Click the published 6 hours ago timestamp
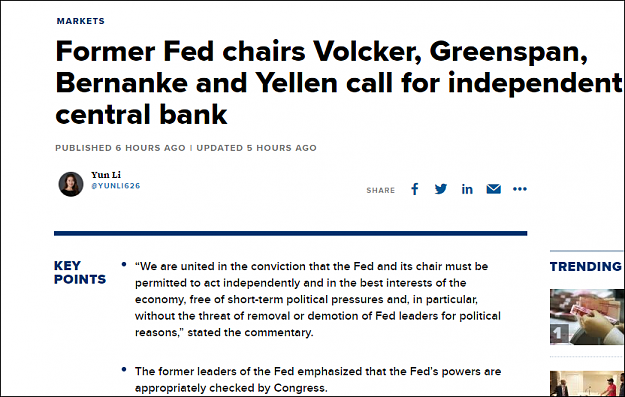Screen dimensions: 625x397 pos(120,148)
